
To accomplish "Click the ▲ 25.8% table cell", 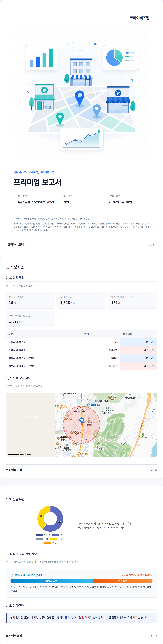I will click(x=138, y=366).
